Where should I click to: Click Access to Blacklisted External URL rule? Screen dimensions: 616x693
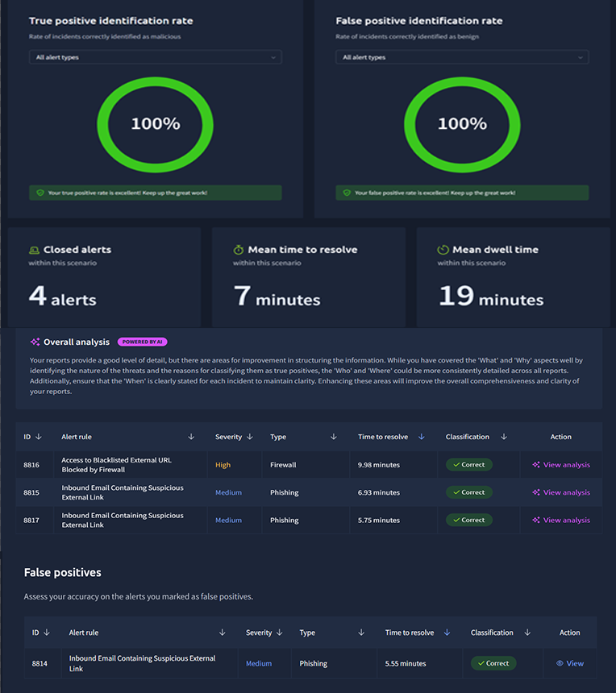(x=116, y=465)
